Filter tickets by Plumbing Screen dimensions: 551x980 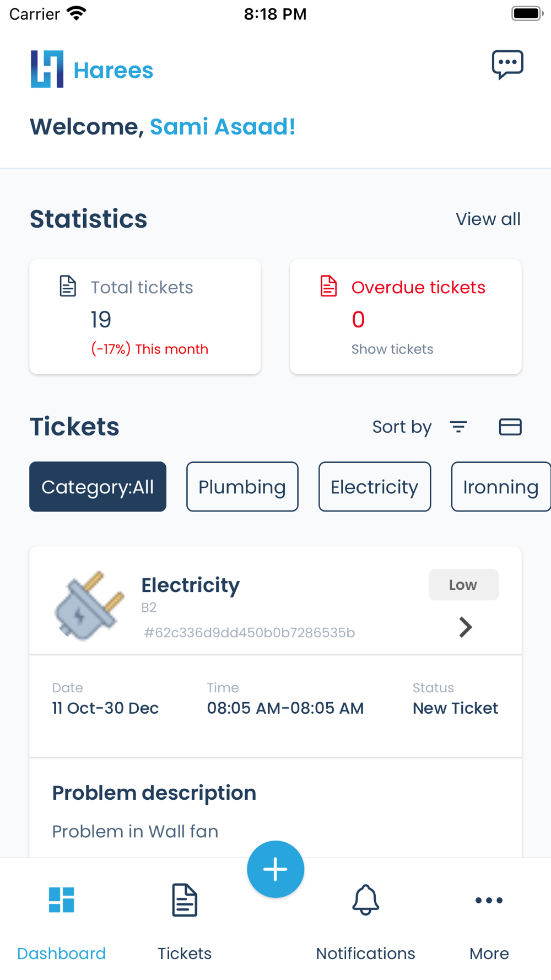pos(242,487)
